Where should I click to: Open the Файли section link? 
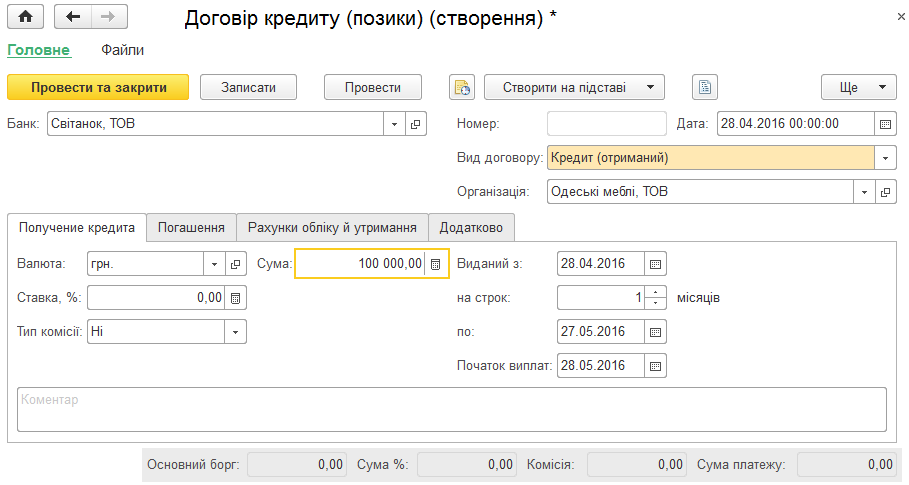pyautogui.click(x=122, y=50)
